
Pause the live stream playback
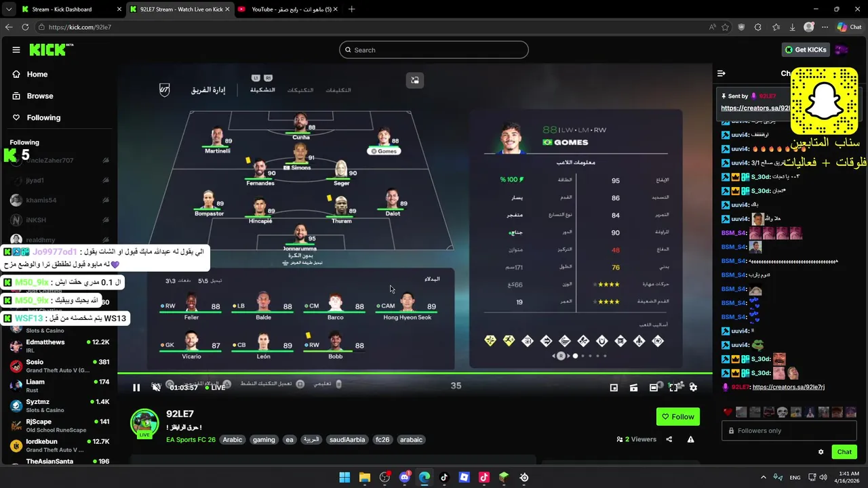136,388
